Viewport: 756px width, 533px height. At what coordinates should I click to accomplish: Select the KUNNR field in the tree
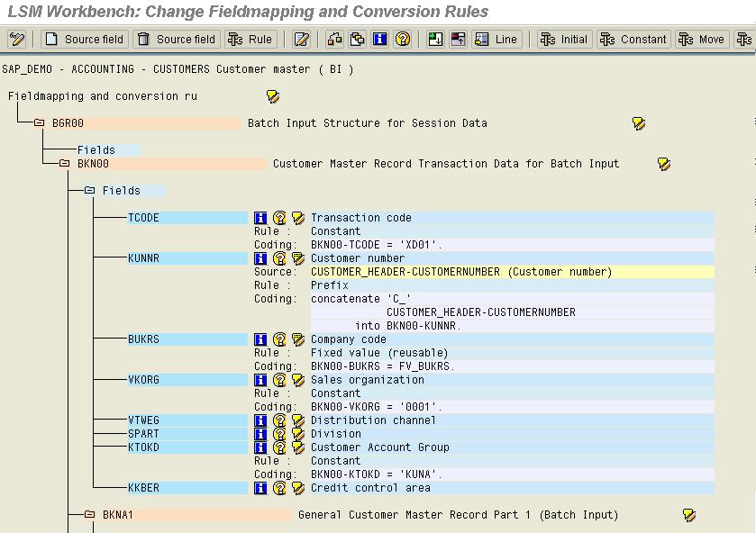[143, 258]
